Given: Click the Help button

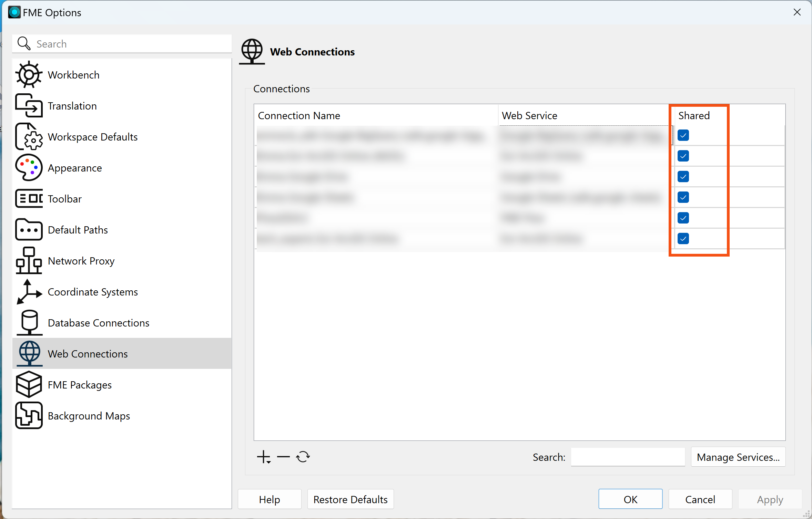Looking at the screenshot, I should point(270,499).
